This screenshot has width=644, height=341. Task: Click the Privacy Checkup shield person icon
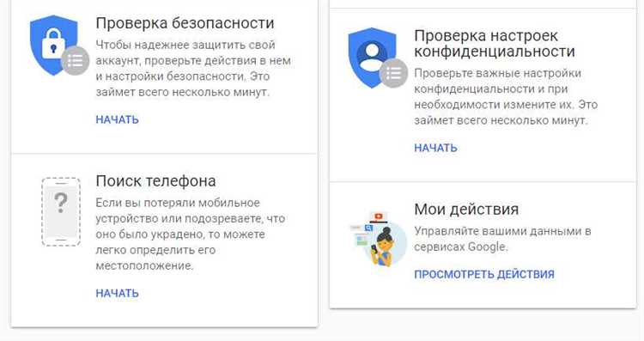click(x=378, y=58)
